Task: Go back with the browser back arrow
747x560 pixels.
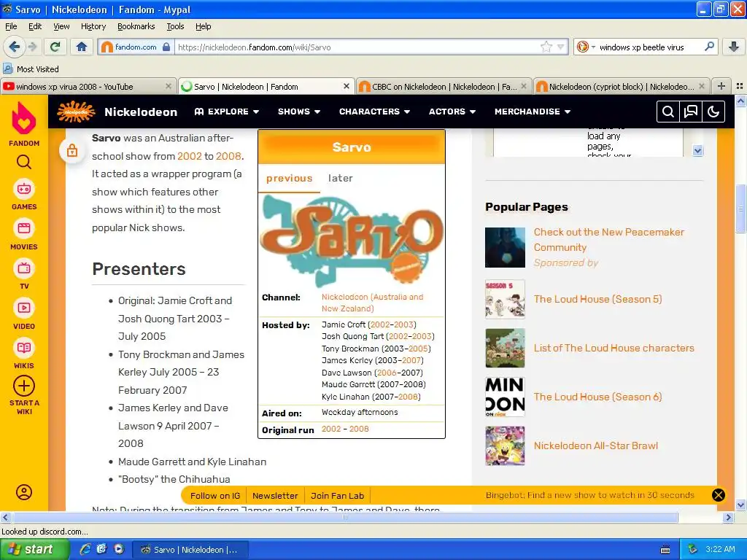Action: pos(15,47)
